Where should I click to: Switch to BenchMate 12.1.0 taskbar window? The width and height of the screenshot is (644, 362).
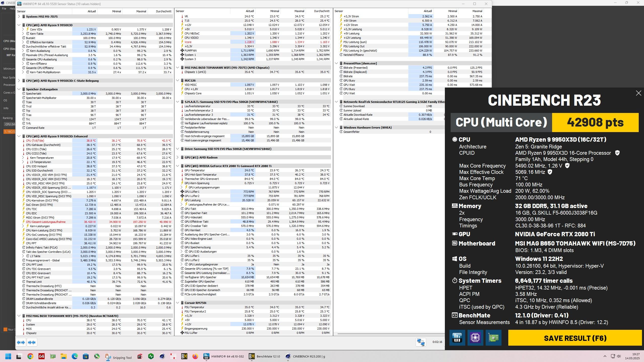tap(264, 356)
